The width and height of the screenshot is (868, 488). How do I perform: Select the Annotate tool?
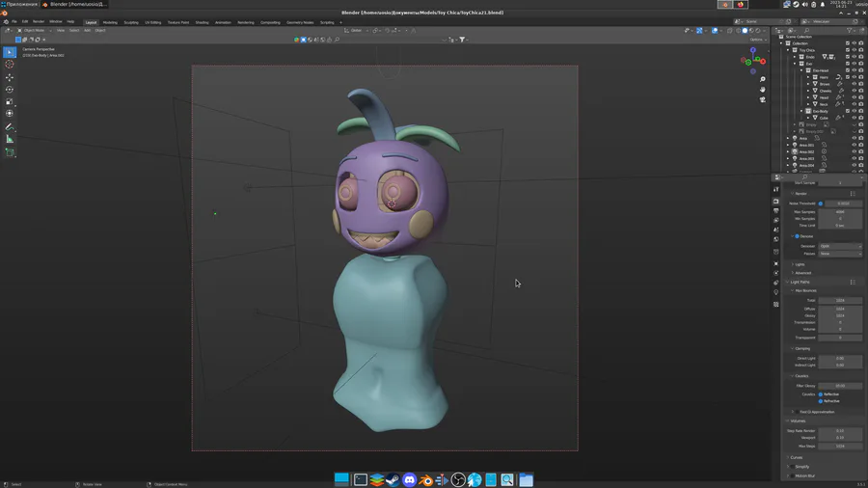click(x=10, y=127)
